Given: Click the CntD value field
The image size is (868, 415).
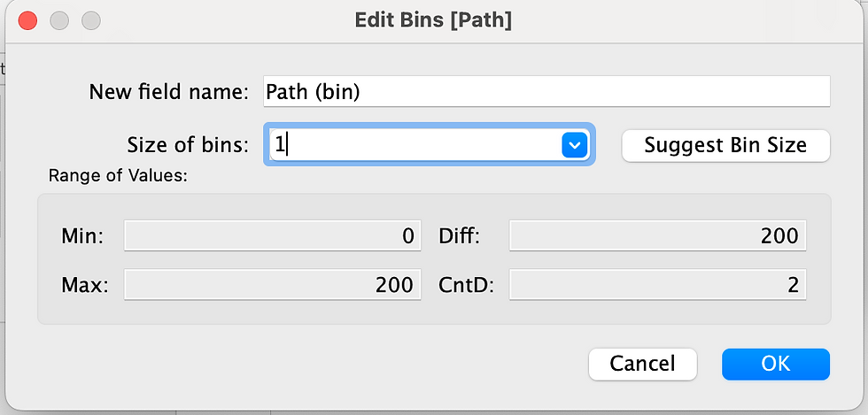Looking at the screenshot, I should 657,285.
